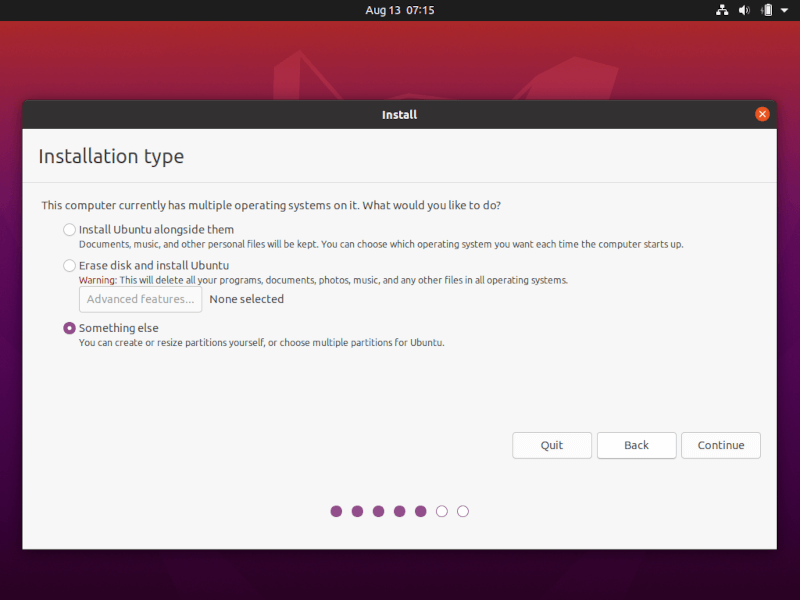The image size is (800, 600).
Task: Click the first empty progress dot
Action: [442, 511]
